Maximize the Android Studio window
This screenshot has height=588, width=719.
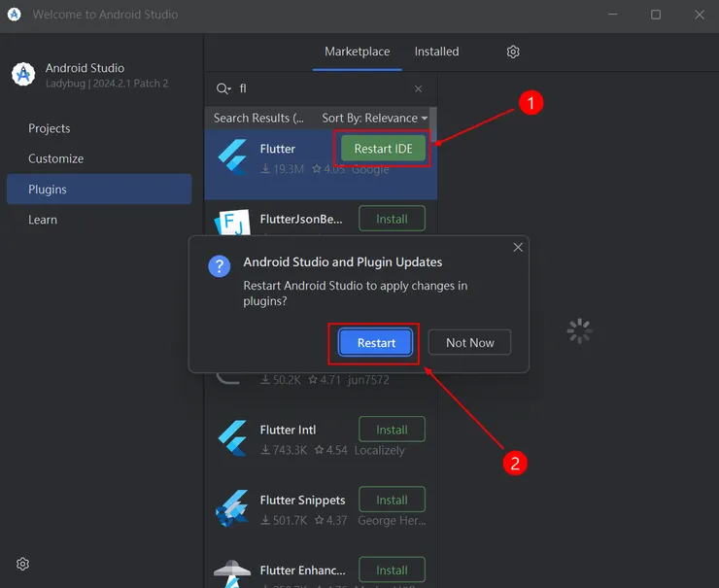656,15
